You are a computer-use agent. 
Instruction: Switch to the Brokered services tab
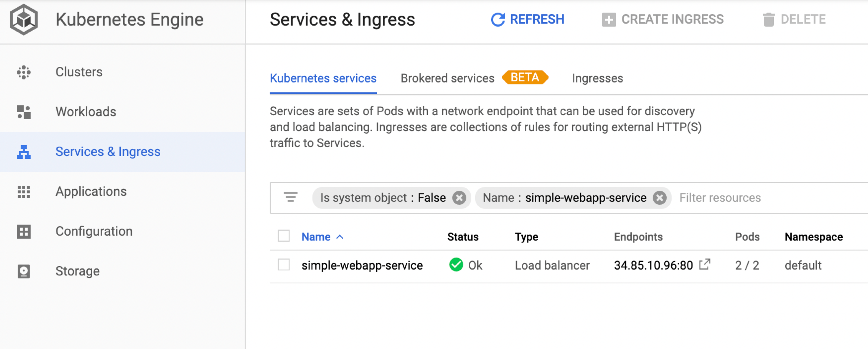(447, 78)
